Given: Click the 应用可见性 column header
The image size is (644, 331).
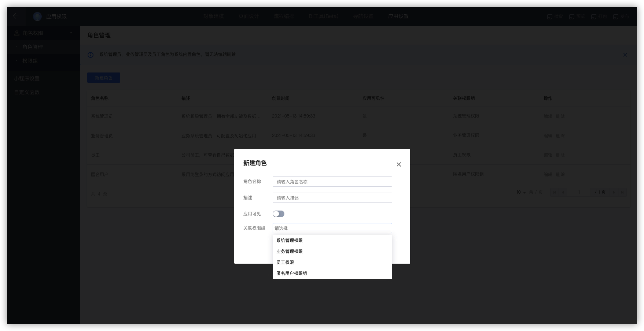Looking at the screenshot, I should 373,98.
